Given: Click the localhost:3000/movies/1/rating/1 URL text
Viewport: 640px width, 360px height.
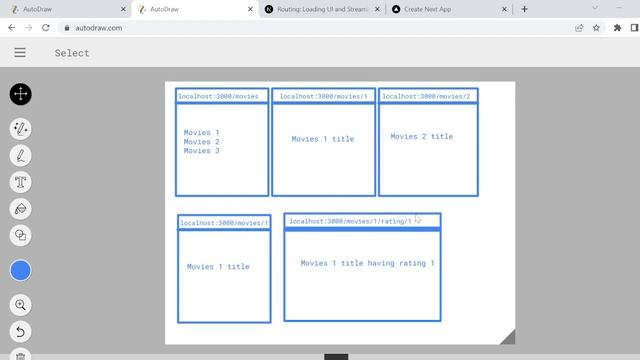Looking at the screenshot, I should click(351, 221).
